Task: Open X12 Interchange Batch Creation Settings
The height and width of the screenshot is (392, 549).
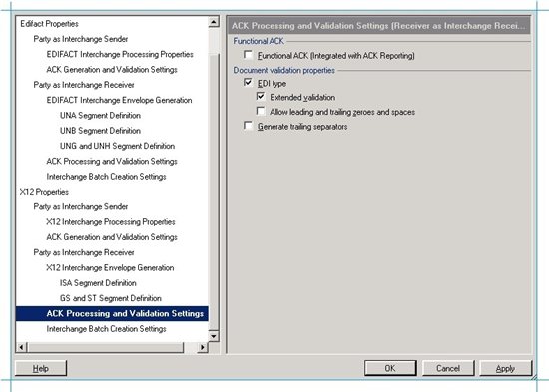Action: [106, 329]
